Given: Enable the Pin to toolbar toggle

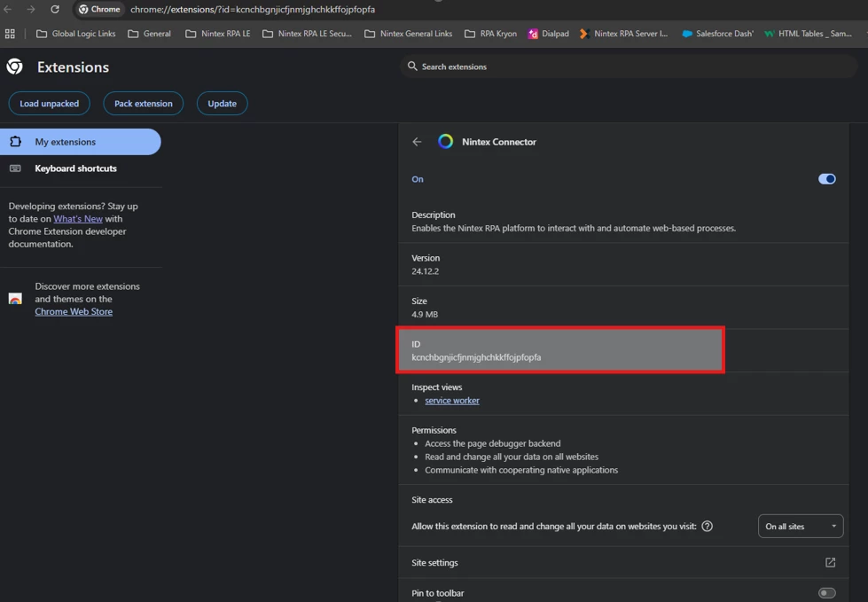Looking at the screenshot, I should coord(827,592).
